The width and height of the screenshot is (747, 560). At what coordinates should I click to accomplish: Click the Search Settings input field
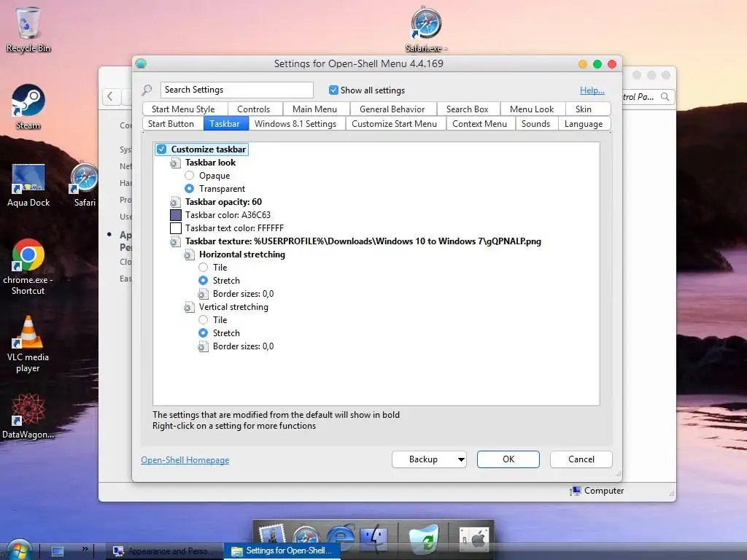[x=237, y=90]
